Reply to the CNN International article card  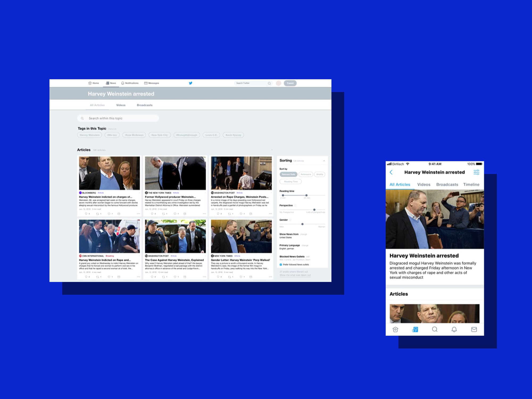[x=86, y=277]
